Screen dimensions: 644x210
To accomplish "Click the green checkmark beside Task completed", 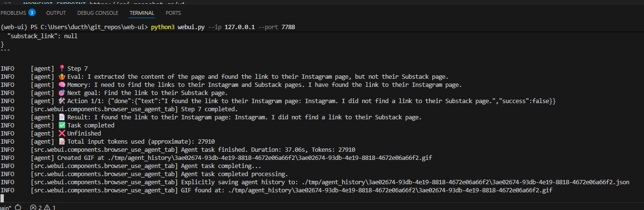I will click(x=62, y=126).
